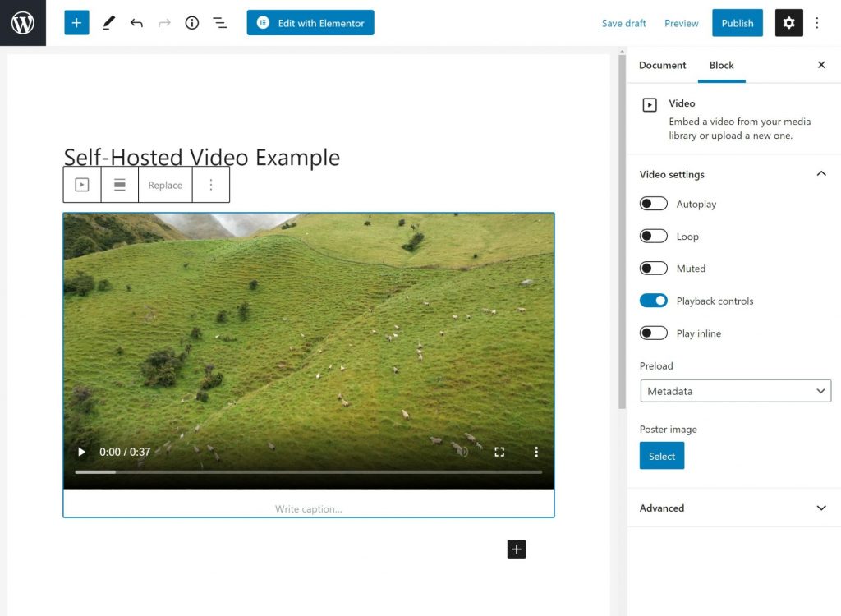Switch to the Document tab

[662, 65]
